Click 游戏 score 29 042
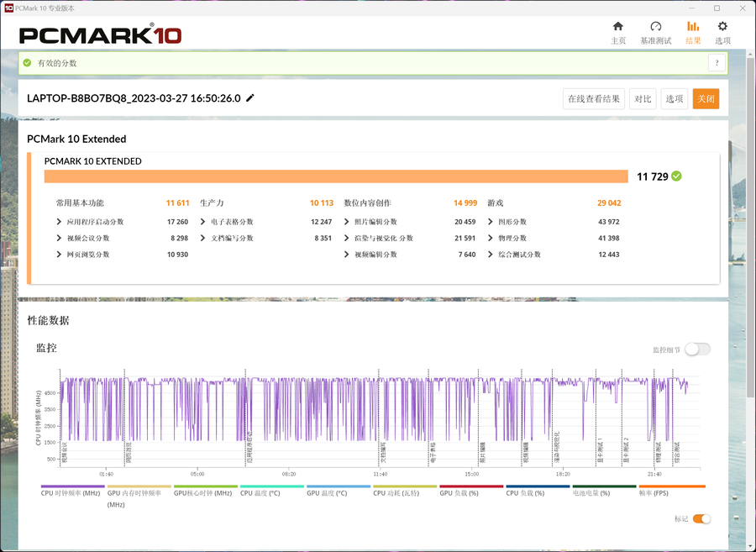 tap(609, 203)
